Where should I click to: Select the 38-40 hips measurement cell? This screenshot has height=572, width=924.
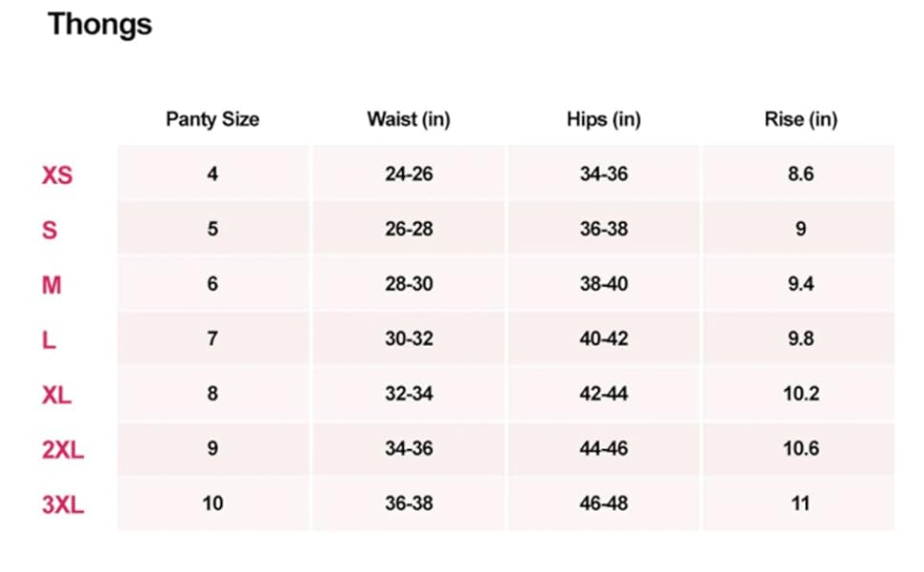point(603,285)
